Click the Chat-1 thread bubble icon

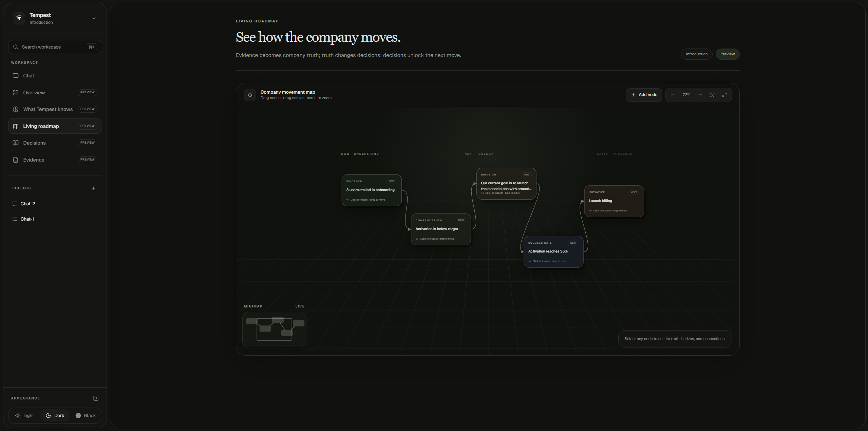15,219
